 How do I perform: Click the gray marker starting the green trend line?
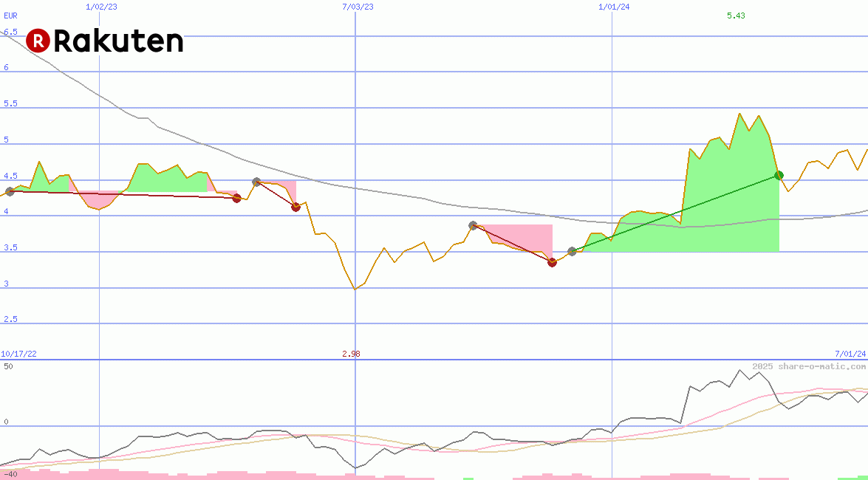pos(572,252)
